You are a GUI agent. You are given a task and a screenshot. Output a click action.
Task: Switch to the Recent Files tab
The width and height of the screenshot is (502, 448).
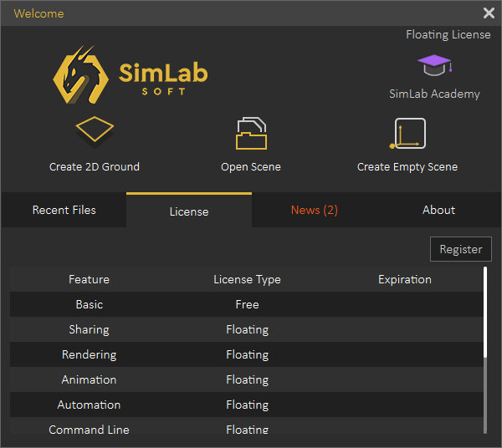click(64, 210)
